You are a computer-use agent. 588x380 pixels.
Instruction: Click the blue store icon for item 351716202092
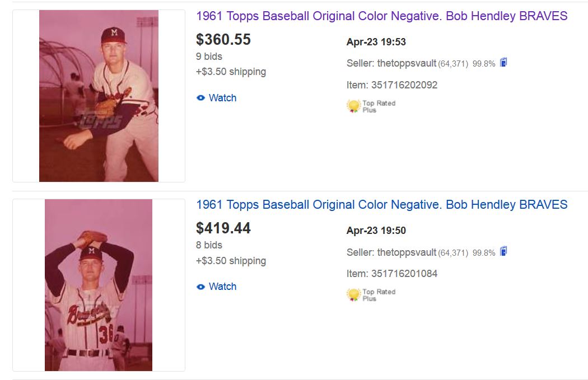coord(503,63)
